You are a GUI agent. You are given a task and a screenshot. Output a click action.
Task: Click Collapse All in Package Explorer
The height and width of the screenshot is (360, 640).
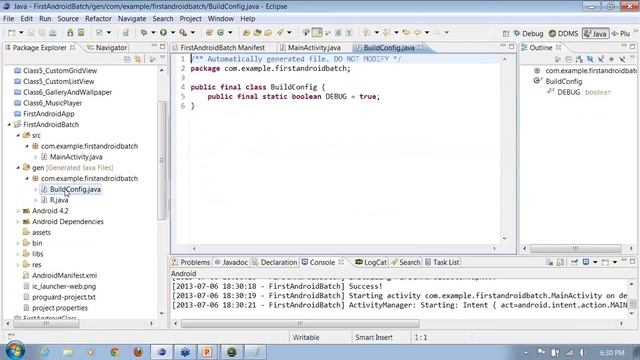(127, 60)
